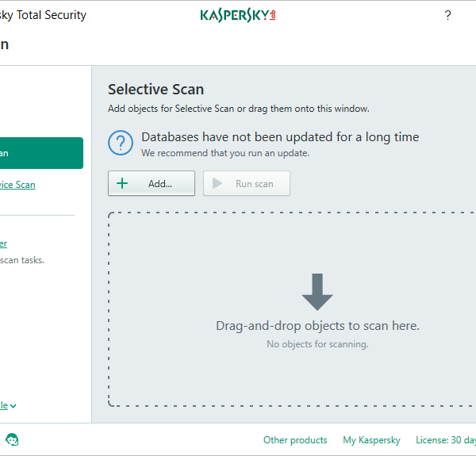Viewport: 476px width, 456px height.
Task: Expand the schedule dropdown chevron in sidebar
Action: pos(13,406)
